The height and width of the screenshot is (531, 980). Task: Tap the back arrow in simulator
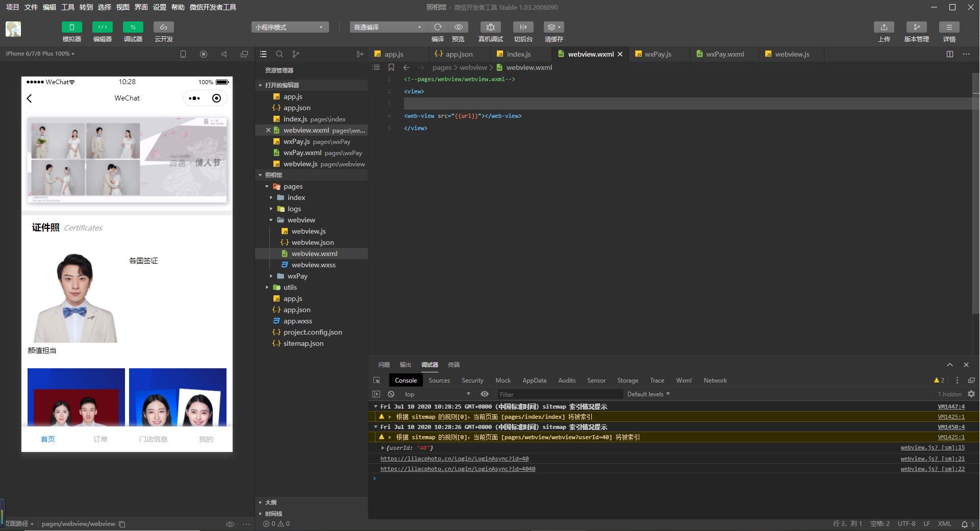tap(30, 98)
